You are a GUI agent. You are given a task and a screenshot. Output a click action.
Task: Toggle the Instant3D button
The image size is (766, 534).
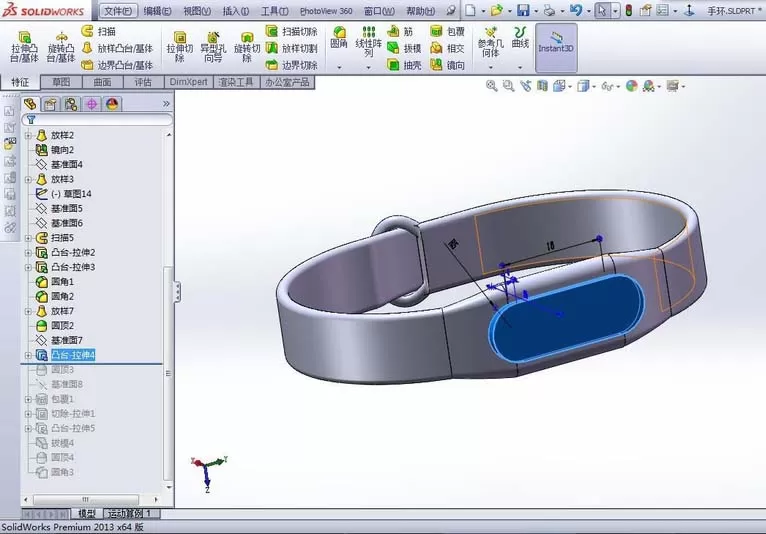tap(556, 48)
